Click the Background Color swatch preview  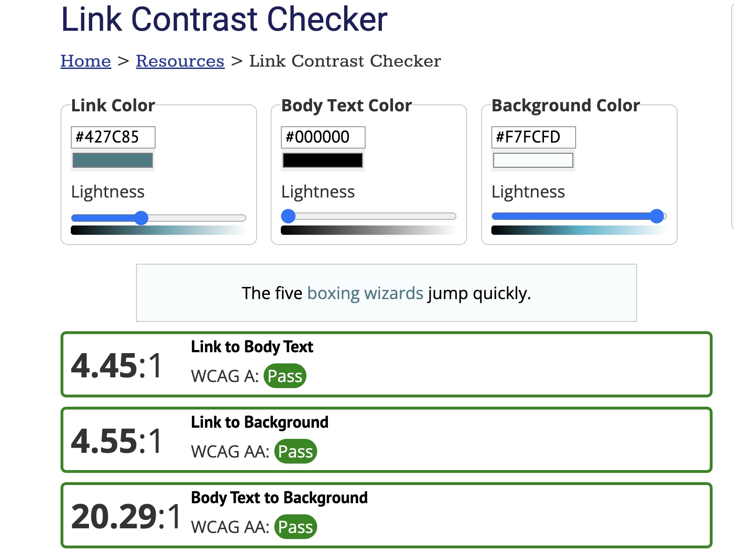pos(533,160)
